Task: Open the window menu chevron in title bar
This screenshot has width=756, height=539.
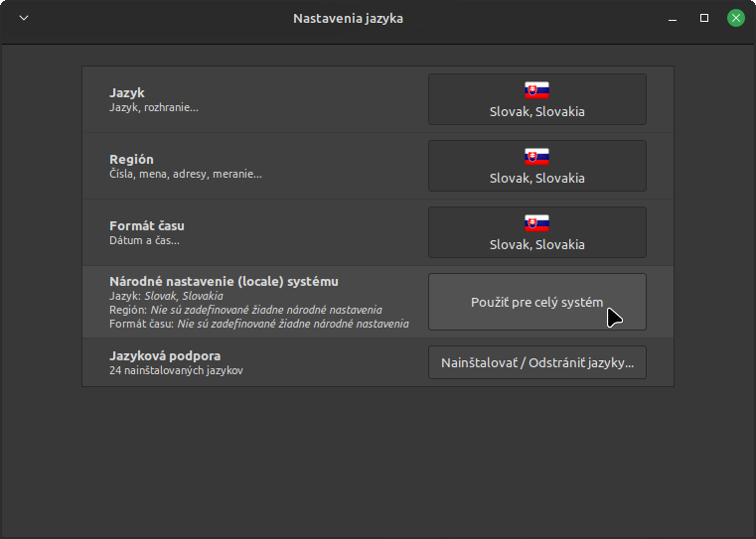Action: pos(24,18)
